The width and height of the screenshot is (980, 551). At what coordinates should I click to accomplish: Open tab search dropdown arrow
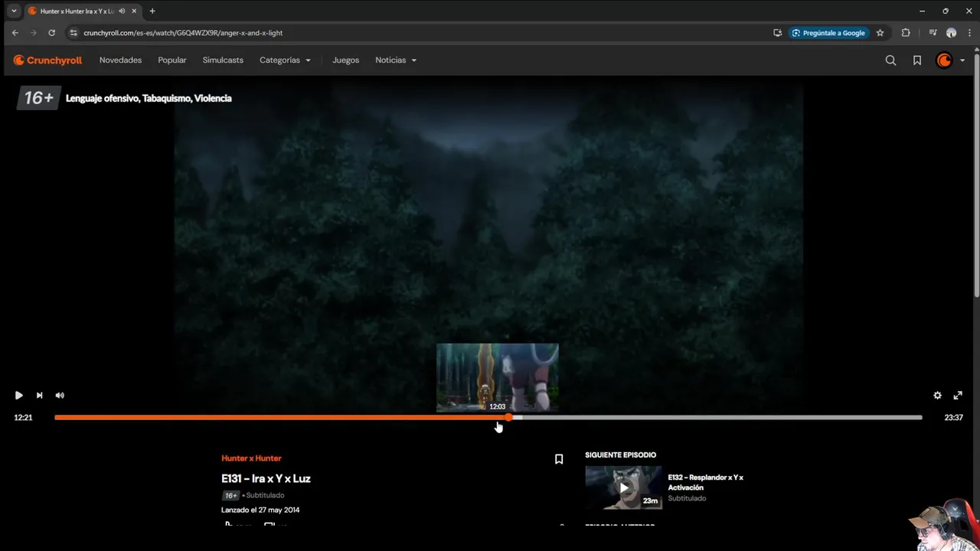[x=14, y=11]
